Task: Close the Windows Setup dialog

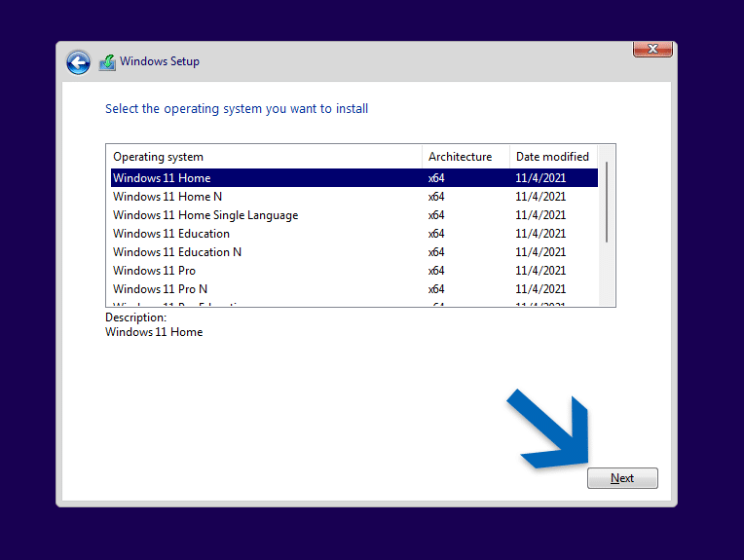Action: (652, 49)
